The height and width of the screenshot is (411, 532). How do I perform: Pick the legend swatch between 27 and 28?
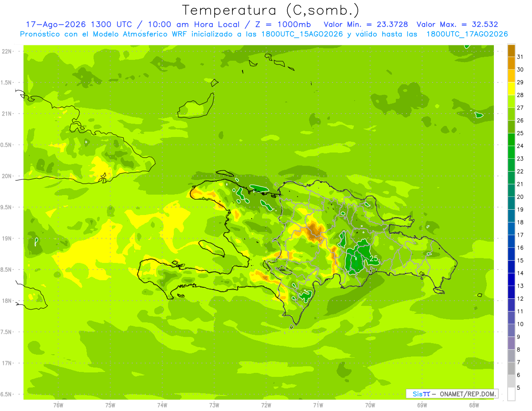point(511,101)
